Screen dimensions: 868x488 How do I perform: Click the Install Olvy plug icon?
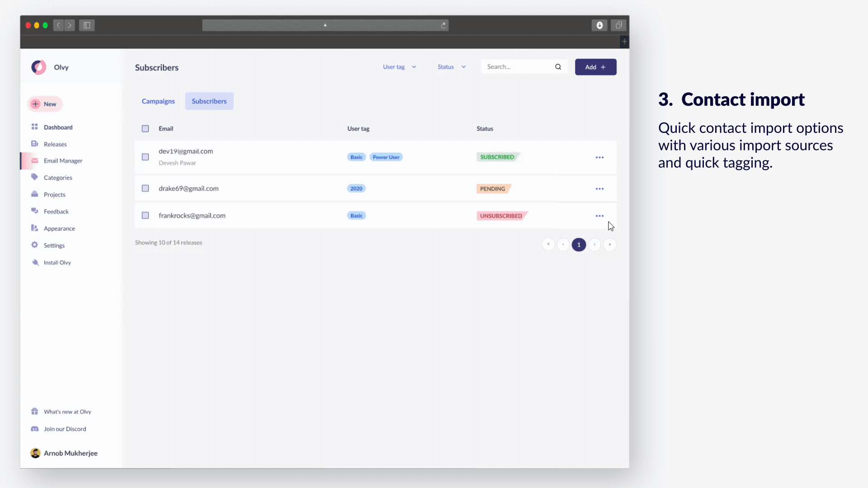click(35, 262)
